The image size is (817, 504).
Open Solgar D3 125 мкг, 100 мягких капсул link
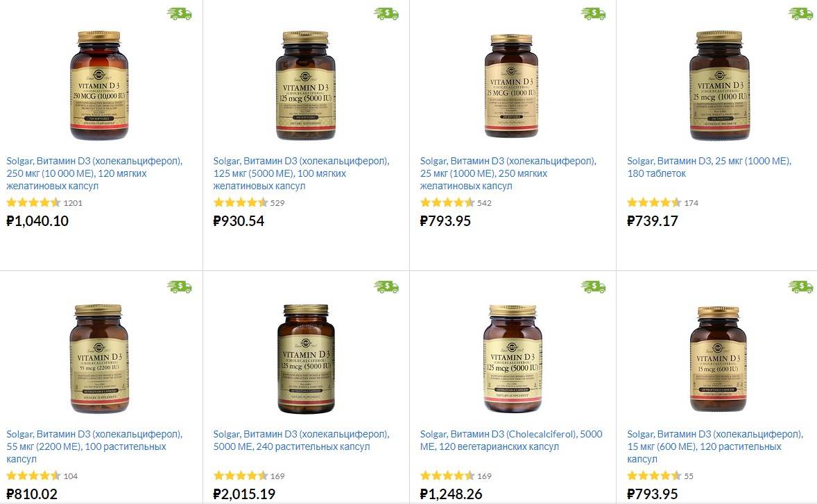pos(301,173)
